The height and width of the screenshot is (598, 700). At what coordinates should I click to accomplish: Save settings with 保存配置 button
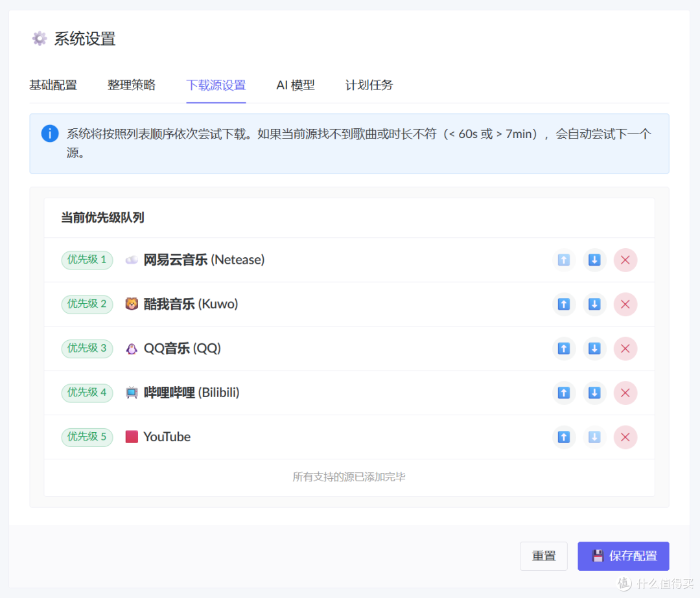pos(624,556)
